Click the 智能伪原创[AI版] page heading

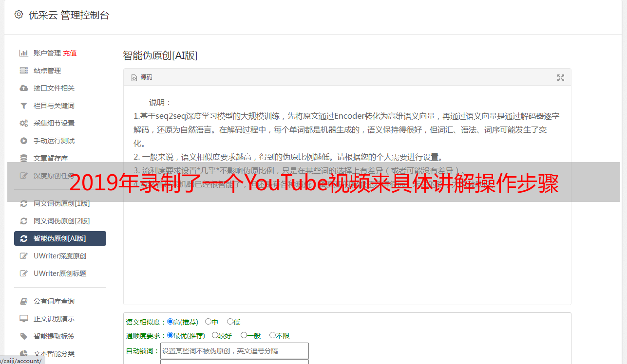pos(160,55)
